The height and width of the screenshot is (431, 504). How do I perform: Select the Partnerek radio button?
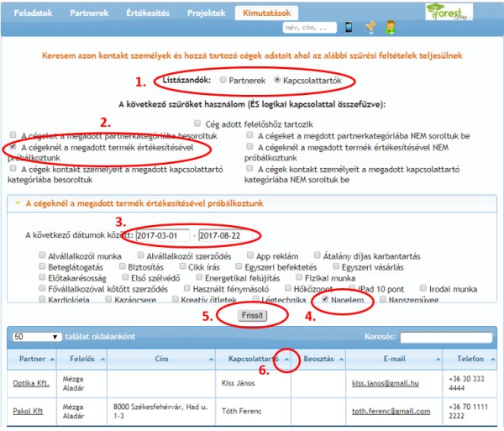click(223, 81)
